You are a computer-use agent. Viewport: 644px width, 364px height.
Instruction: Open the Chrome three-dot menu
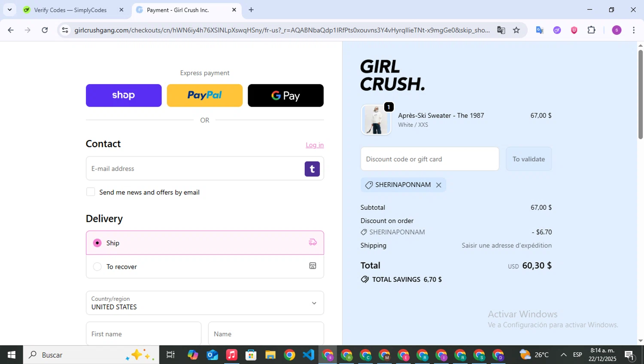(634, 30)
